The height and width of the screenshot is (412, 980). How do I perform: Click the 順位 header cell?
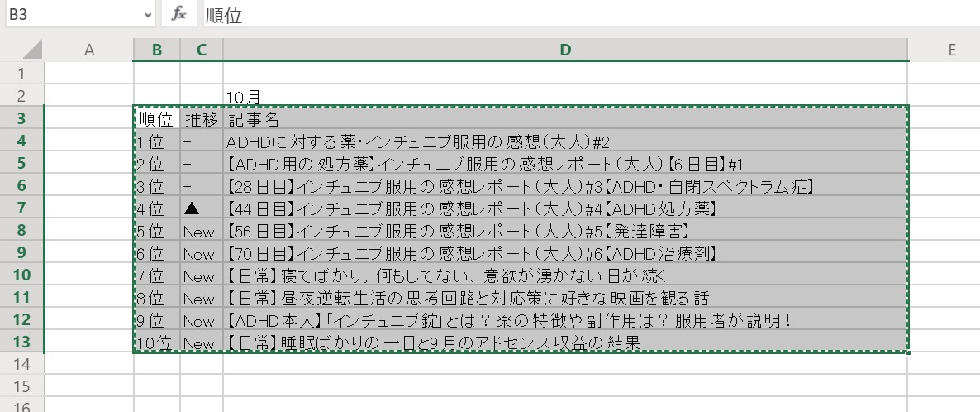coord(157,118)
